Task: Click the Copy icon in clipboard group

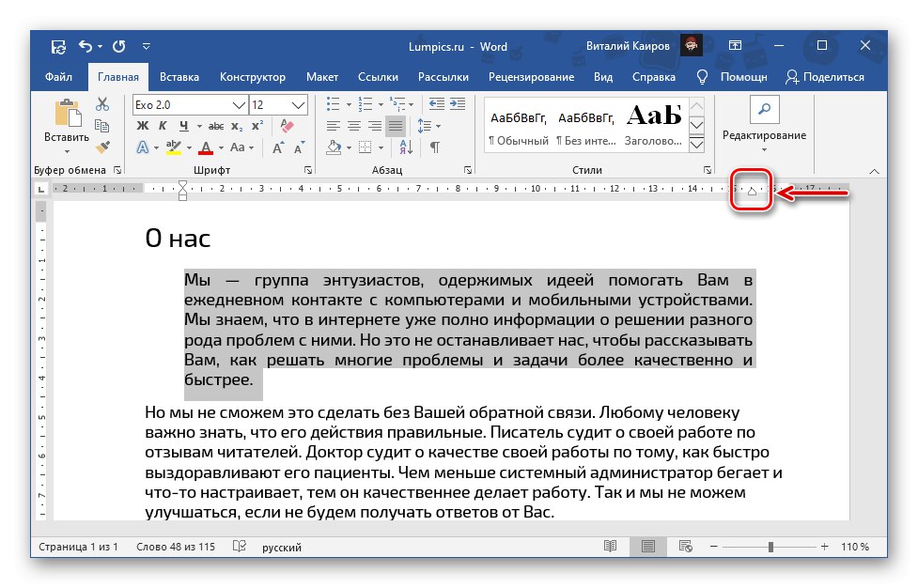Action: (103, 123)
